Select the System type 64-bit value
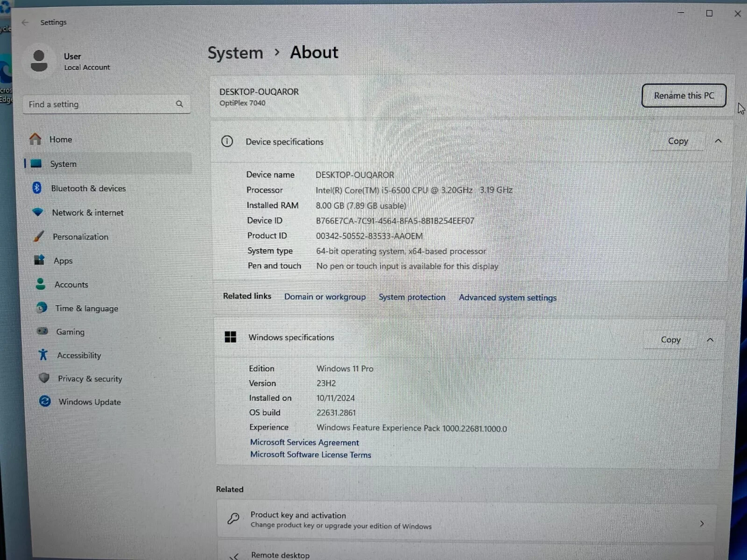The image size is (747, 560). click(401, 251)
